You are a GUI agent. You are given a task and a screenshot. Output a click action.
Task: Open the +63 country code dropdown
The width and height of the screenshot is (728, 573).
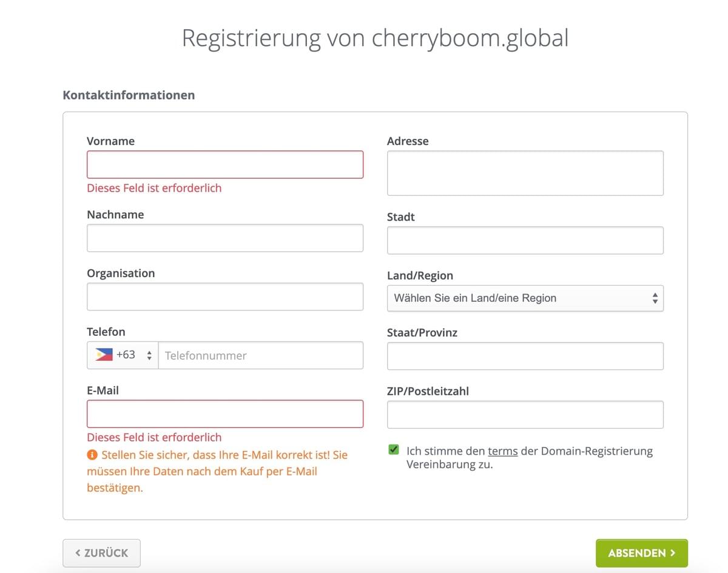tap(121, 355)
